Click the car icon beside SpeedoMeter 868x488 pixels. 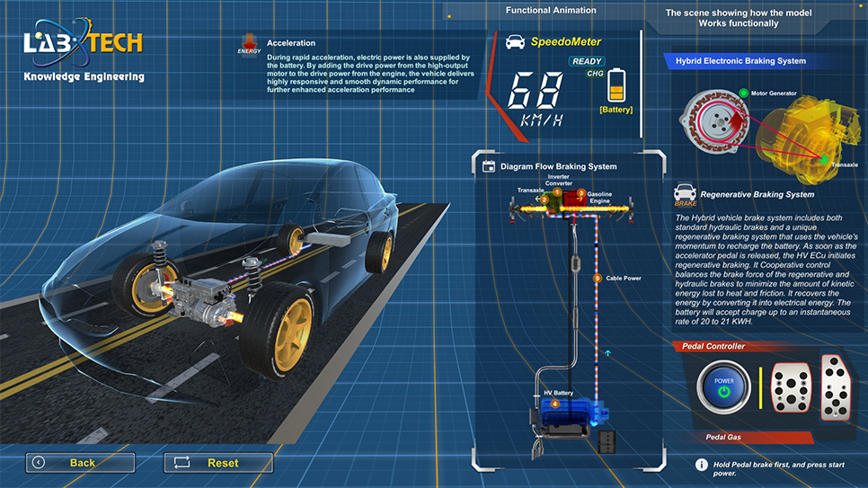click(515, 42)
